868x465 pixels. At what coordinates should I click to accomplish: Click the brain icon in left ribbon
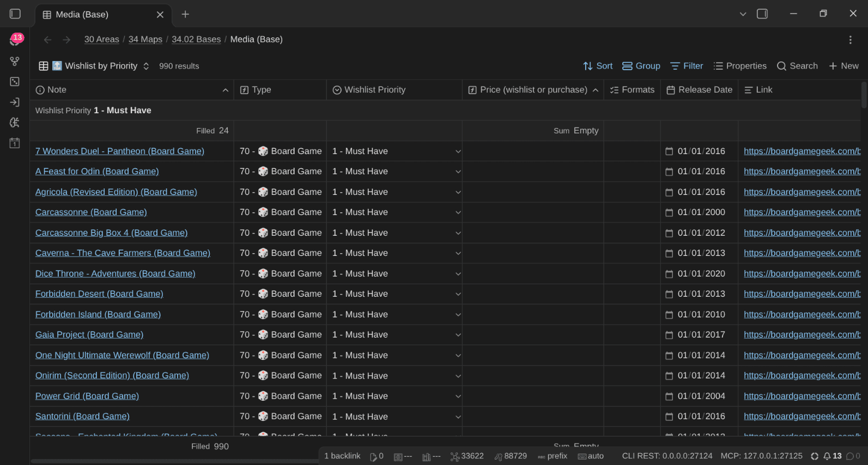click(x=15, y=123)
